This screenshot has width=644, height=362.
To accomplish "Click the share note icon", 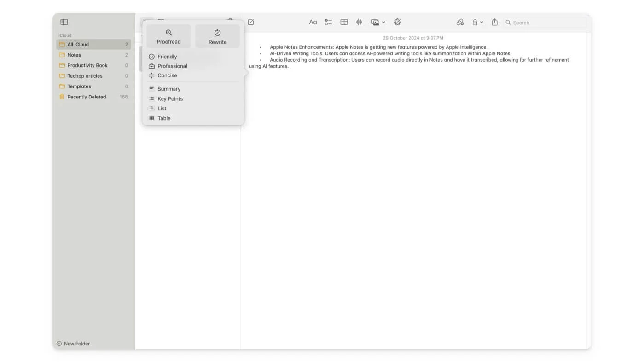I will pos(494,22).
